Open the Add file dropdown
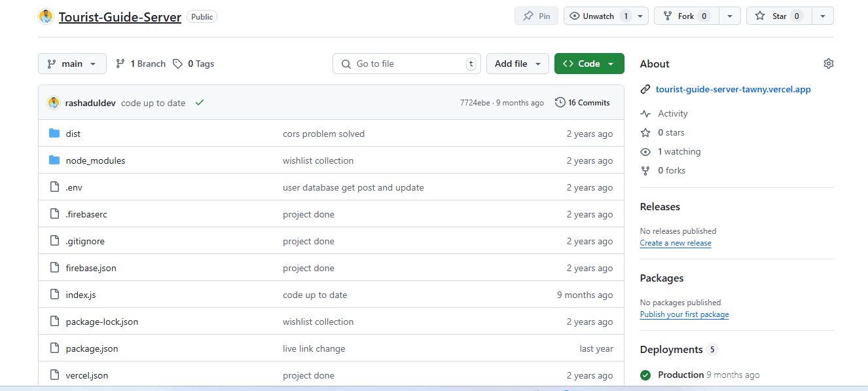Viewport: 868px width, 391px height. (517, 64)
